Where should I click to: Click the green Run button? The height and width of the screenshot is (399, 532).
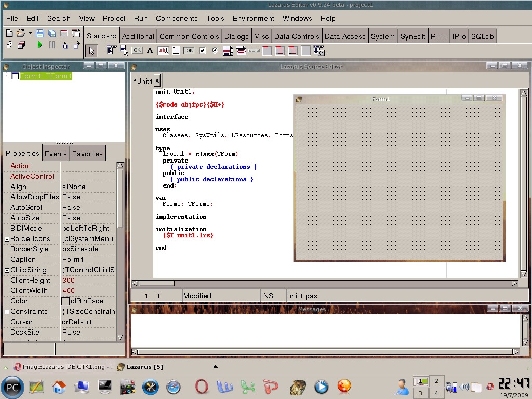coord(40,45)
